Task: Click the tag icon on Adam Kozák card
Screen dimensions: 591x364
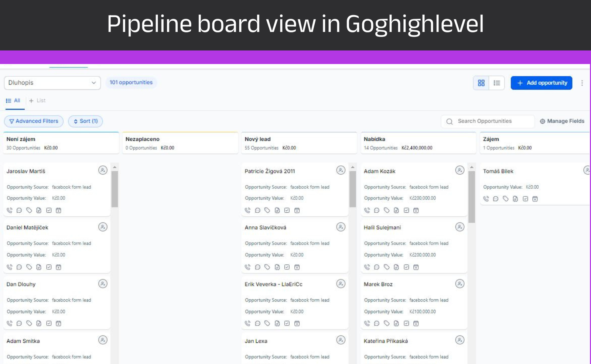Action: tap(386, 210)
